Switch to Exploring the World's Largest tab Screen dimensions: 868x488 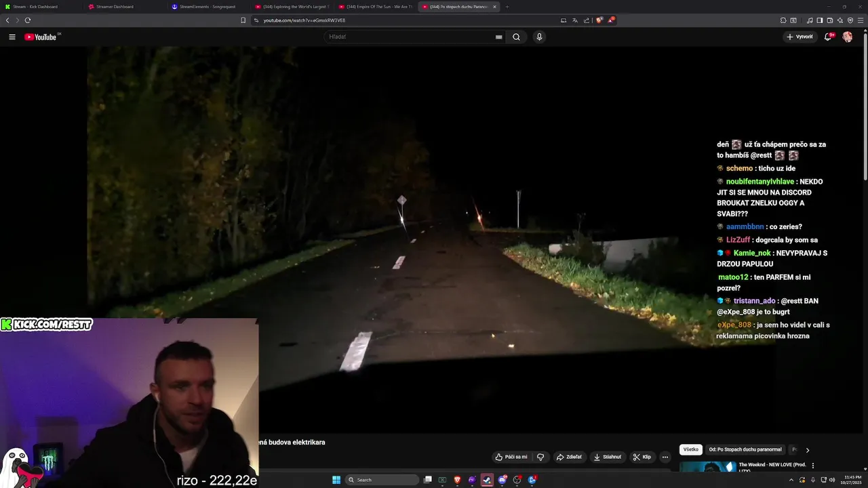(292, 7)
